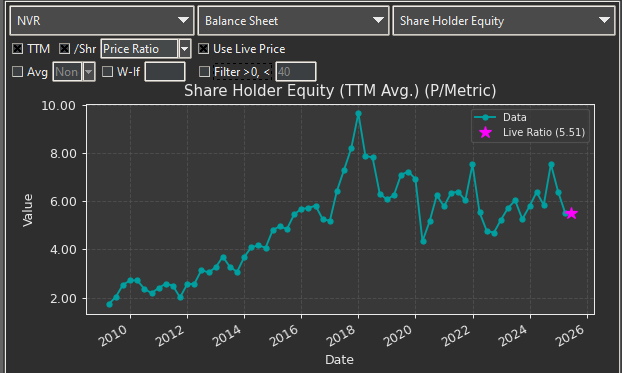
Task: Toggle the /Shr per-share checkbox
Action: tap(64, 49)
